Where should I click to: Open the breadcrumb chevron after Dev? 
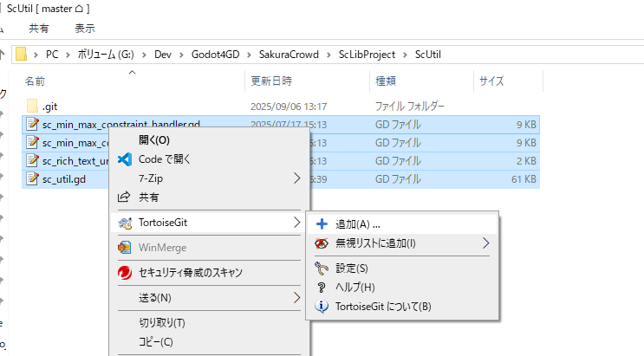click(181, 55)
